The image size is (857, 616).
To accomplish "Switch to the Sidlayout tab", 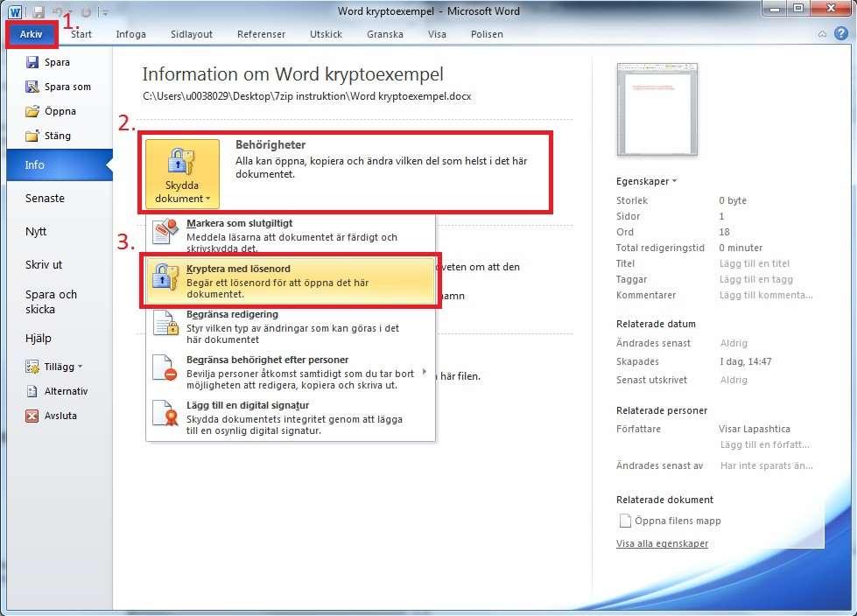I will (192, 34).
